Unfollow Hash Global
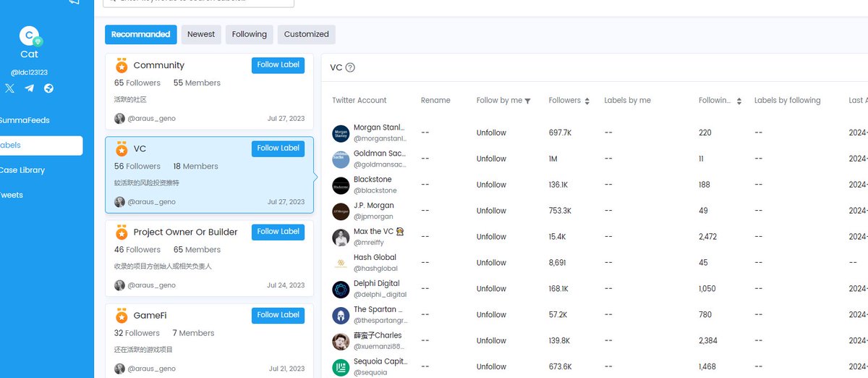 point(491,264)
